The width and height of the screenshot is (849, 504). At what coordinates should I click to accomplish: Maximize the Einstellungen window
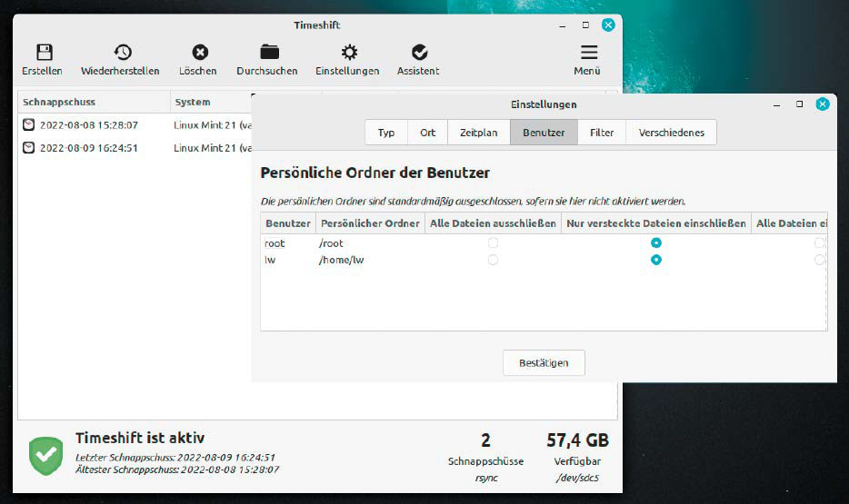(x=799, y=104)
